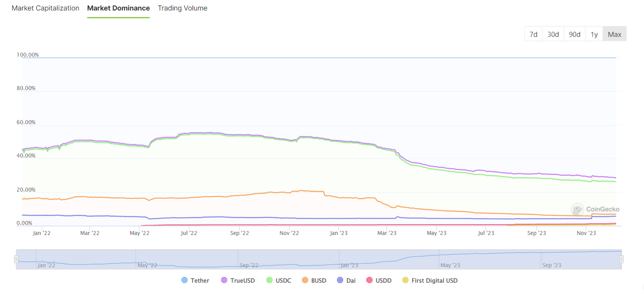Disable USDD using its red legend dot

pyautogui.click(x=369, y=280)
